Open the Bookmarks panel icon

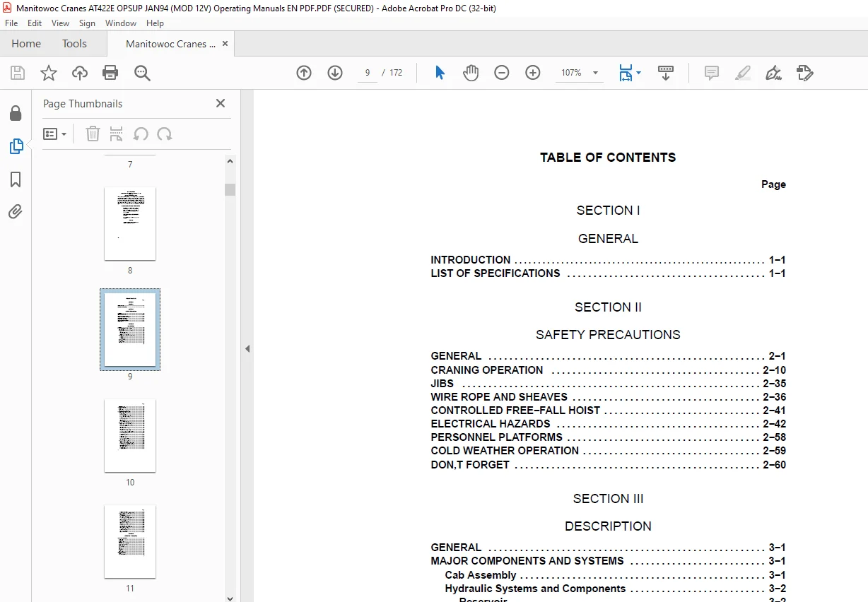coord(16,179)
